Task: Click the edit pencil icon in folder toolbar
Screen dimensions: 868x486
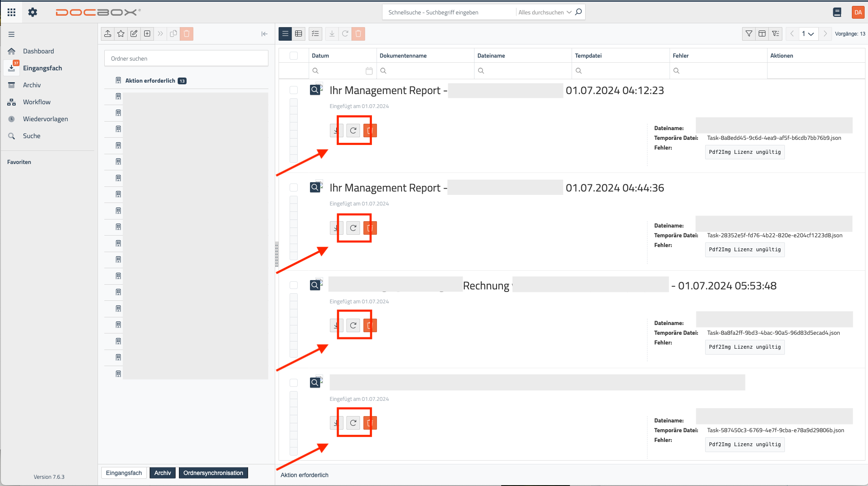Action: [x=134, y=34]
